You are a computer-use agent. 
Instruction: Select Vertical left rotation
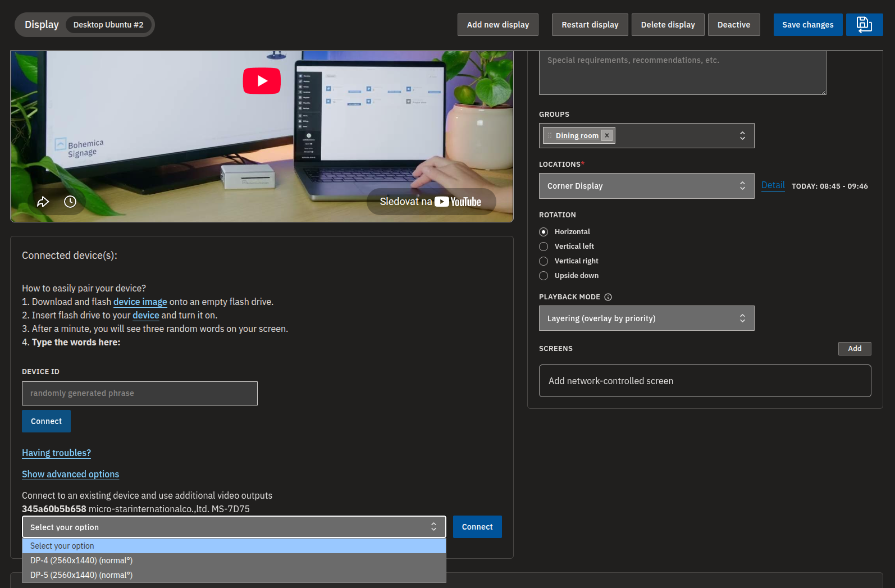pyautogui.click(x=544, y=247)
